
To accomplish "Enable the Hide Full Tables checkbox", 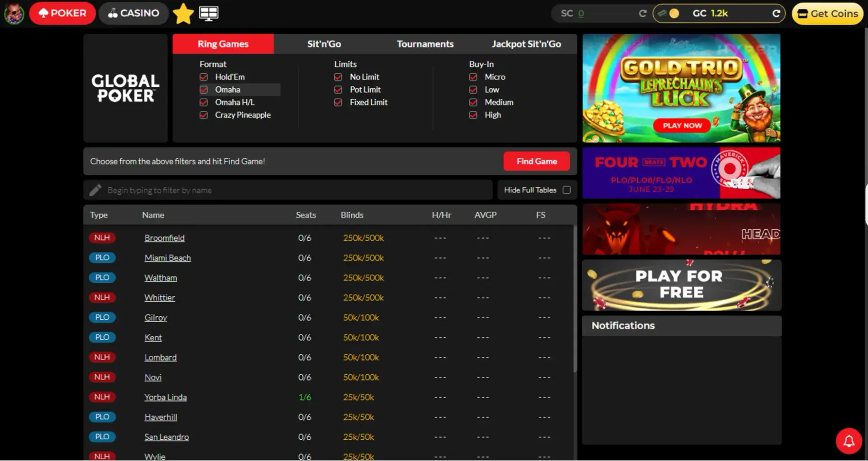I will (566, 190).
